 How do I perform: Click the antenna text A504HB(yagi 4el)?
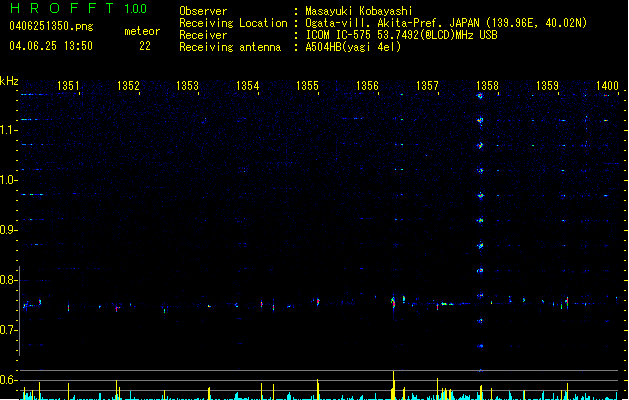[x=353, y=47]
